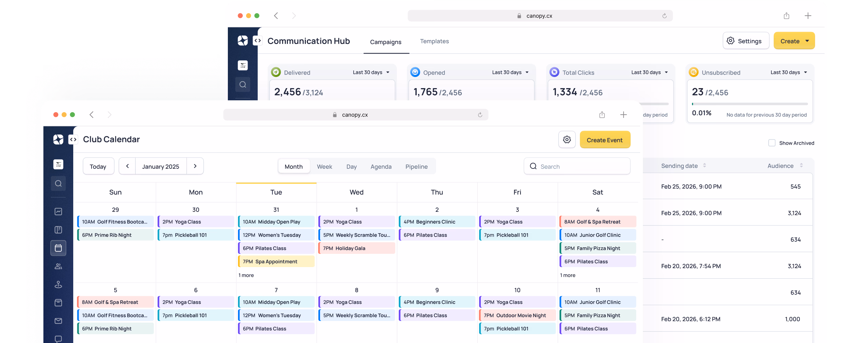Click the Feb 20, 2026, 6:12 PM row
Screen dimensions: 868x343
(728, 319)
